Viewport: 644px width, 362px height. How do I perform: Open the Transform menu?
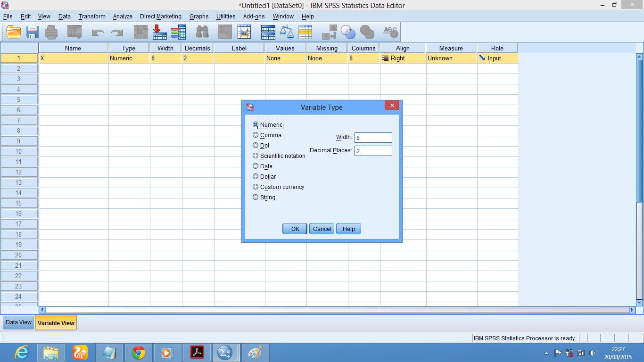[x=91, y=16]
